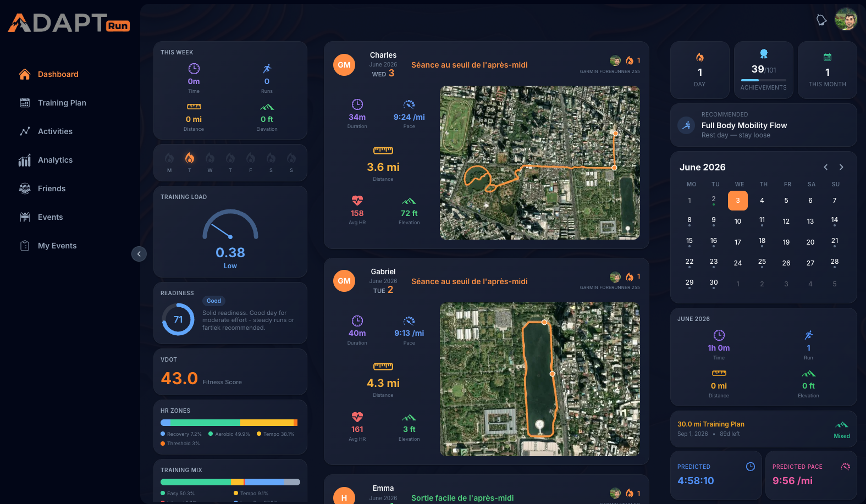The height and width of the screenshot is (504, 866).
Task: Navigate to Analytics in the sidebar
Action: click(x=46, y=160)
